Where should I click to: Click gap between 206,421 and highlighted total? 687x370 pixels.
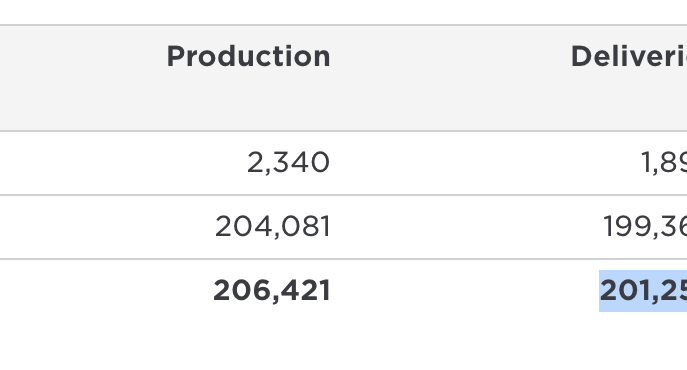(464, 291)
